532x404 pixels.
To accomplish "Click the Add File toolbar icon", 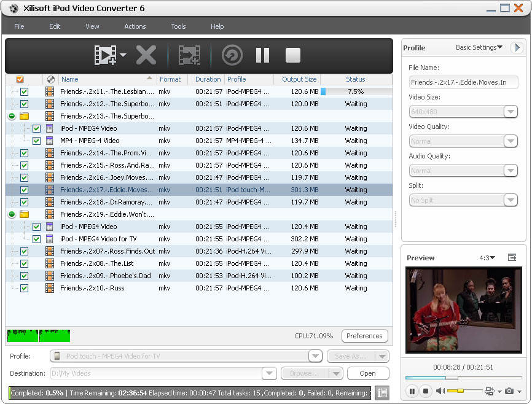I will [105, 56].
